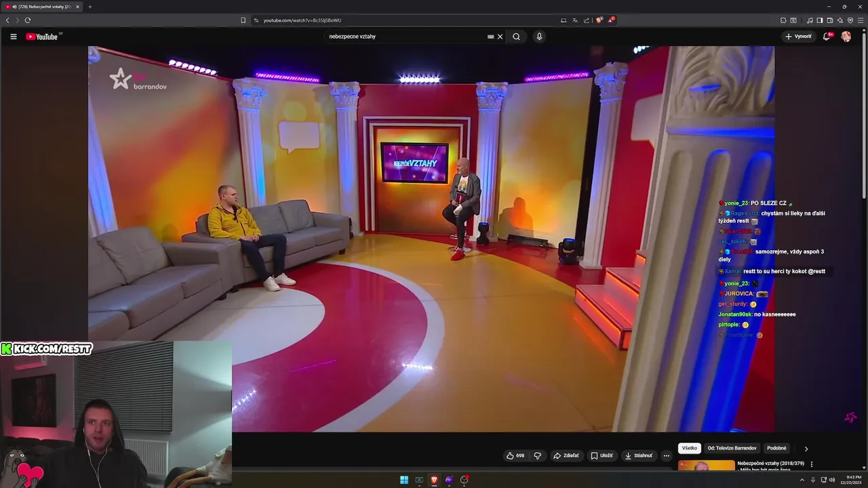The width and height of the screenshot is (868, 488).
Task: Open the tray microphone indicator
Action: [x=813, y=480]
